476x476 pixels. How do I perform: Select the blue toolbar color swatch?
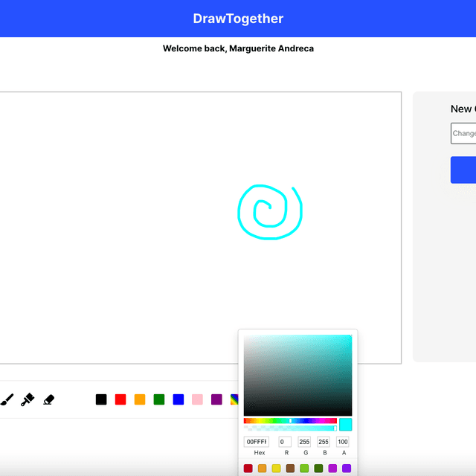click(x=178, y=399)
